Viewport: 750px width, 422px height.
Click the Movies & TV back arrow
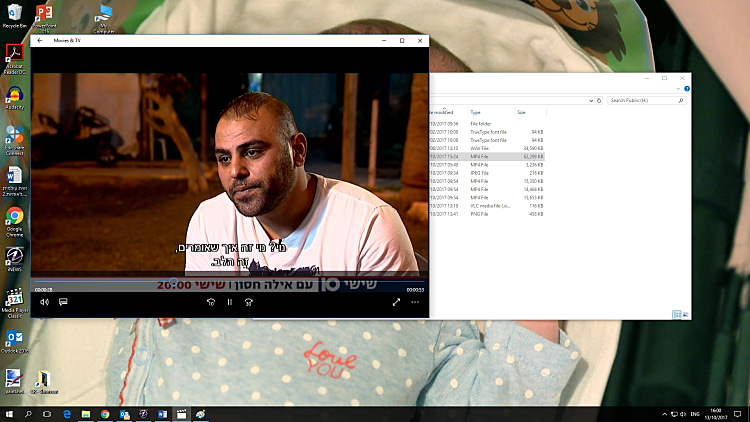40,41
